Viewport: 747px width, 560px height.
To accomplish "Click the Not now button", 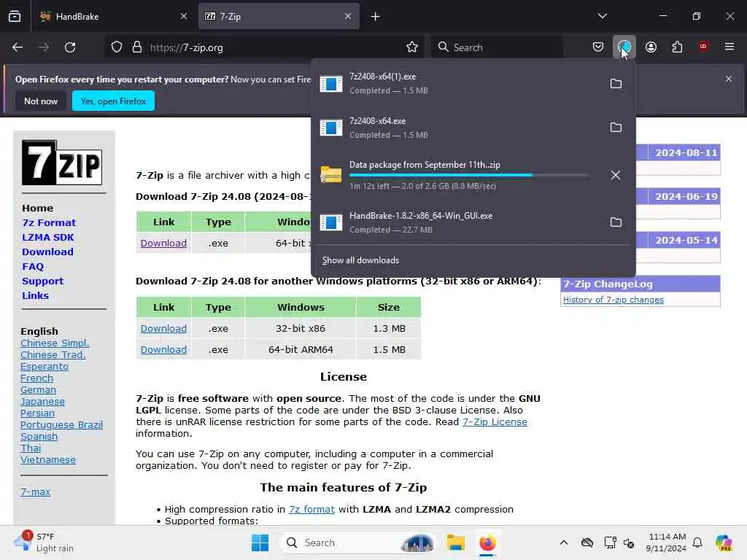I will [x=41, y=101].
